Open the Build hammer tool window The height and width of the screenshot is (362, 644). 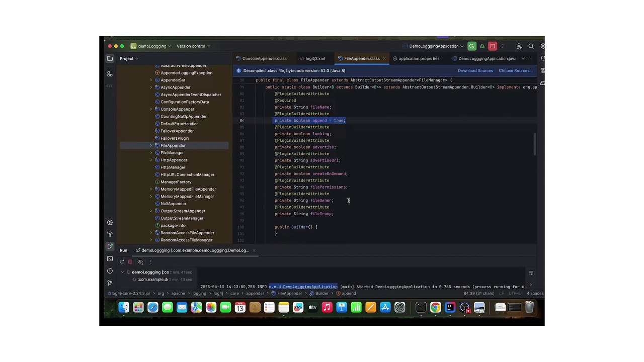pos(110,234)
